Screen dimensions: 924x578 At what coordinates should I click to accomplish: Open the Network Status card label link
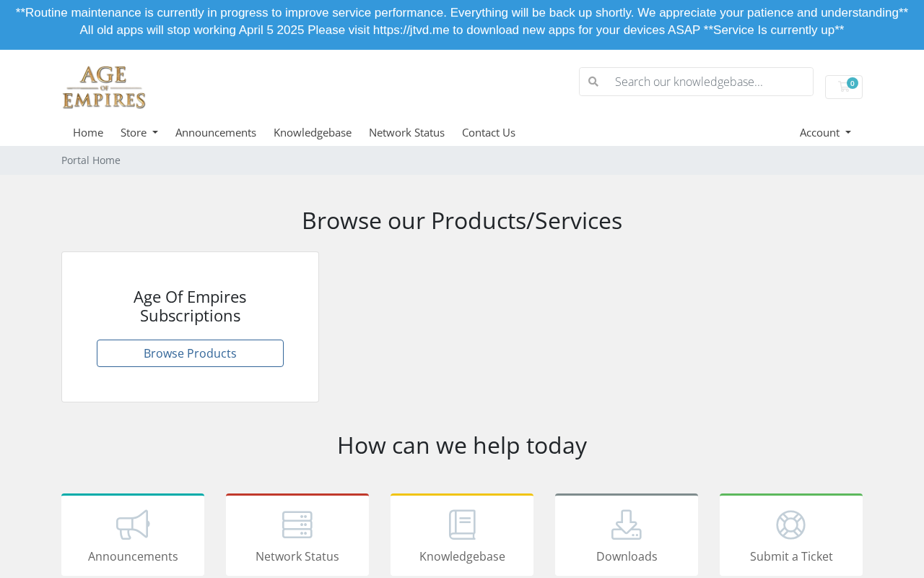pos(297,556)
